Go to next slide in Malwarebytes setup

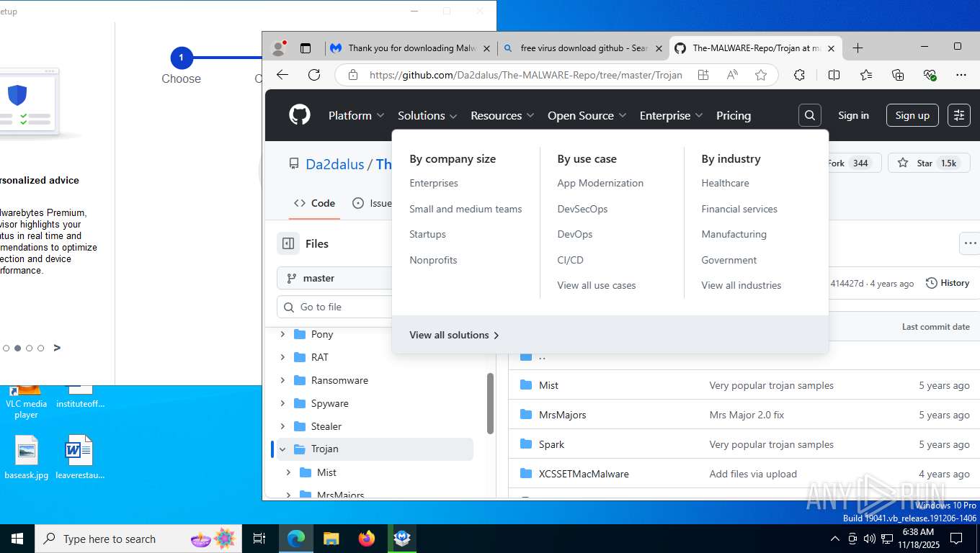click(x=57, y=348)
